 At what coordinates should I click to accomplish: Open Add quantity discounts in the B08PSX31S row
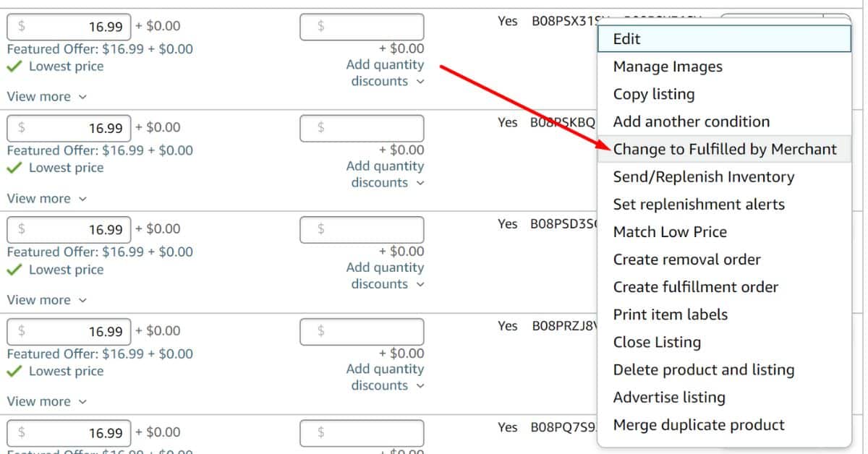[x=386, y=73]
